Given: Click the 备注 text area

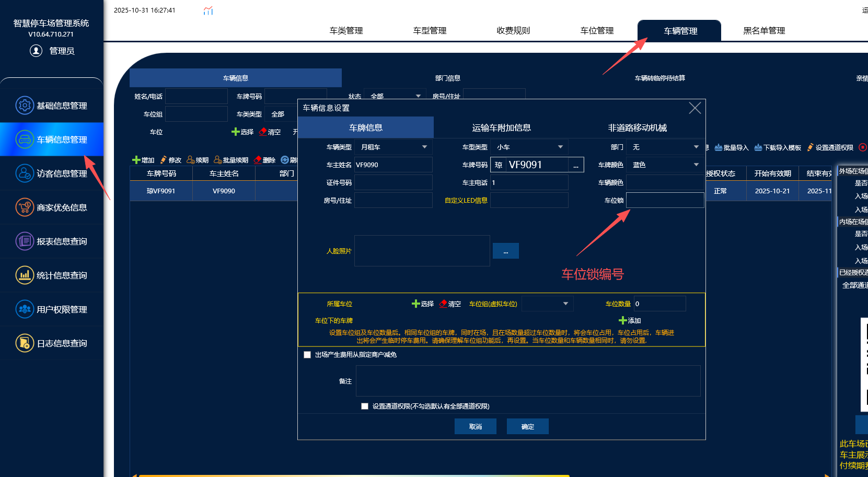Looking at the screenshot, I should (x=528, y=381).
